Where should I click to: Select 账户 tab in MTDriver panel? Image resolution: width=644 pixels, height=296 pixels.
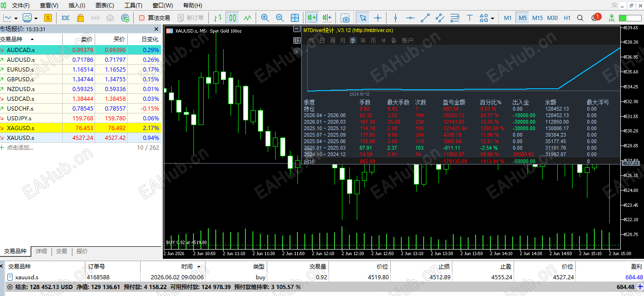point(407,40)
